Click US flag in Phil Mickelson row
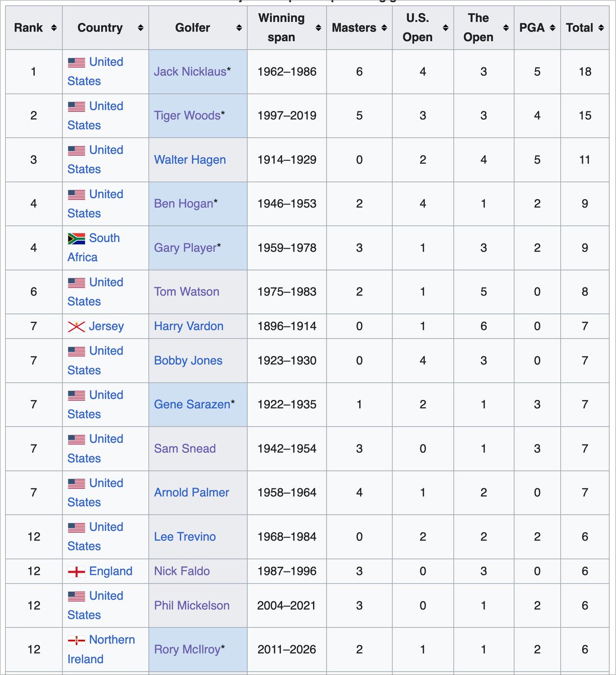This screenshot has width=616, height=675. click(x=76, y=596)
